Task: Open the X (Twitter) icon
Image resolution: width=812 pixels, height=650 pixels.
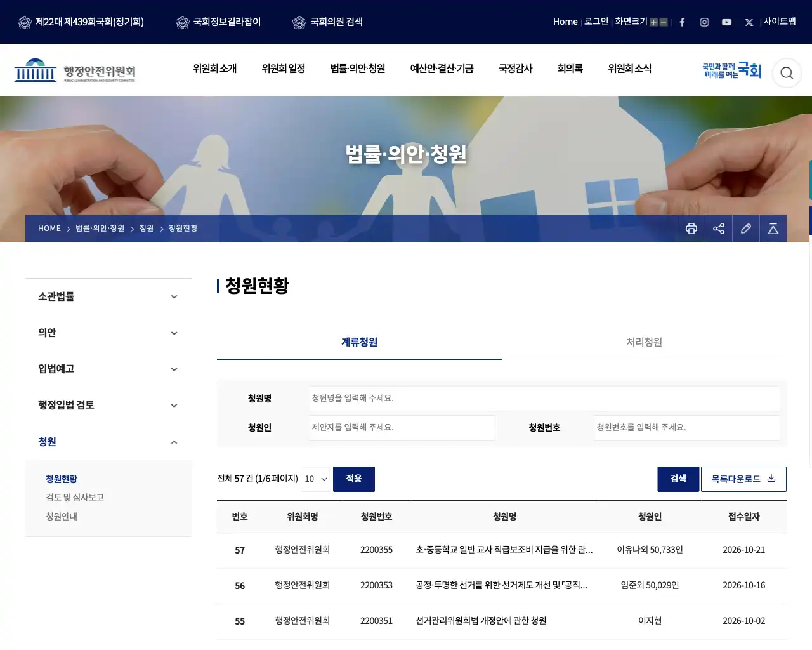Action: tap(749, 22)
